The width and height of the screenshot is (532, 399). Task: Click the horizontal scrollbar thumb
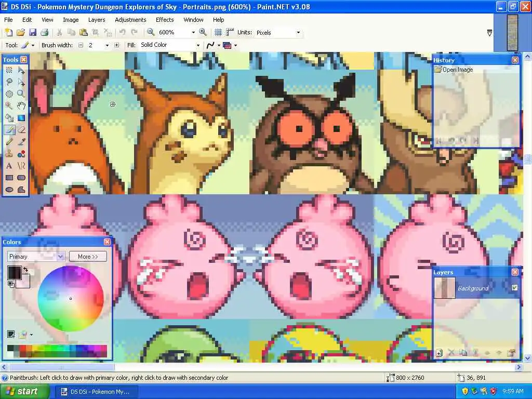click(x=61, y=367)
